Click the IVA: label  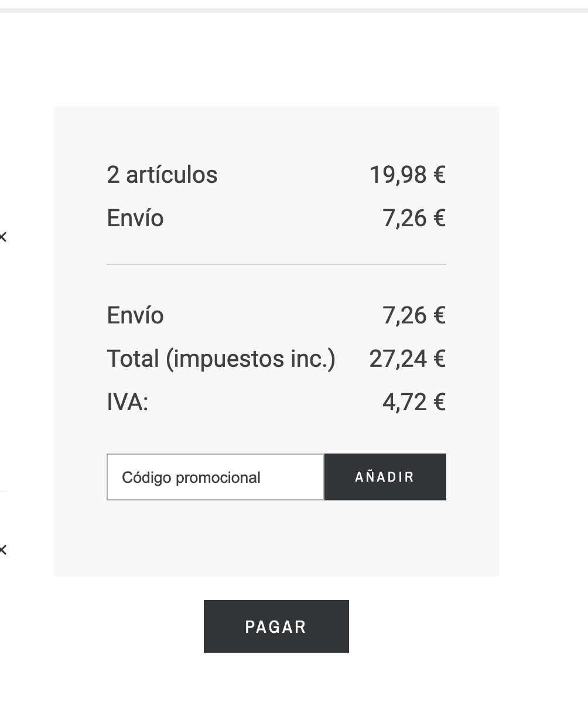(x=127, y=402)
